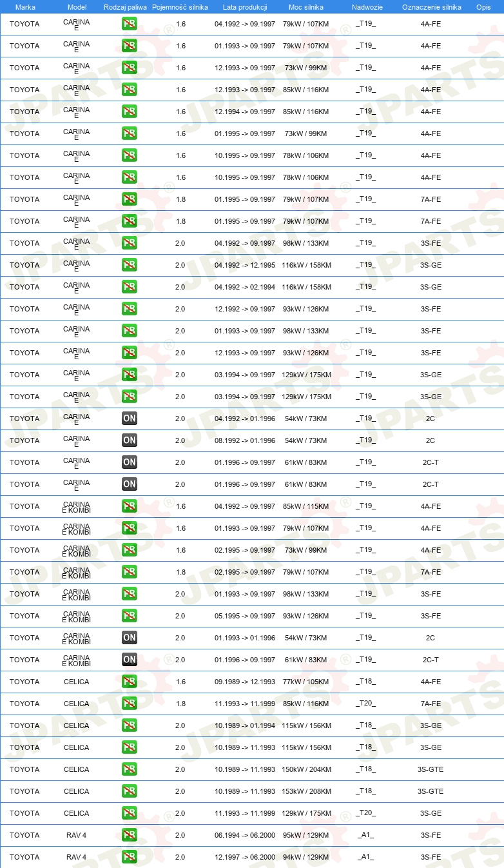Image resolution: width=504 pixels, height=868 pixels.
Task: Click PB icon for Celica 1.6 77kW/105KM
Action: point(129,682)
